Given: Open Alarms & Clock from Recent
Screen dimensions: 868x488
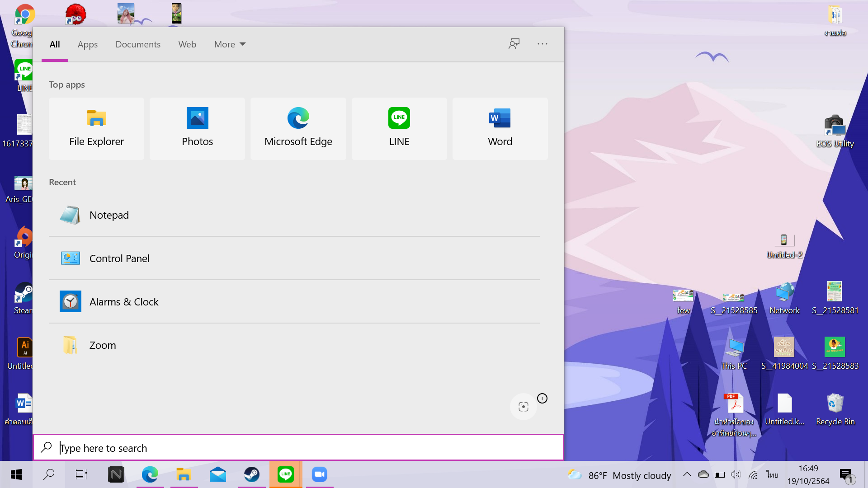Looking at the screenshot, I should point(294,302).
